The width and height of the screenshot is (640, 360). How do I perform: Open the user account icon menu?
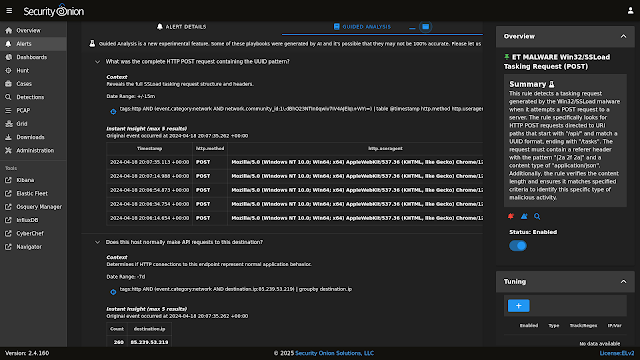(630, 11)
